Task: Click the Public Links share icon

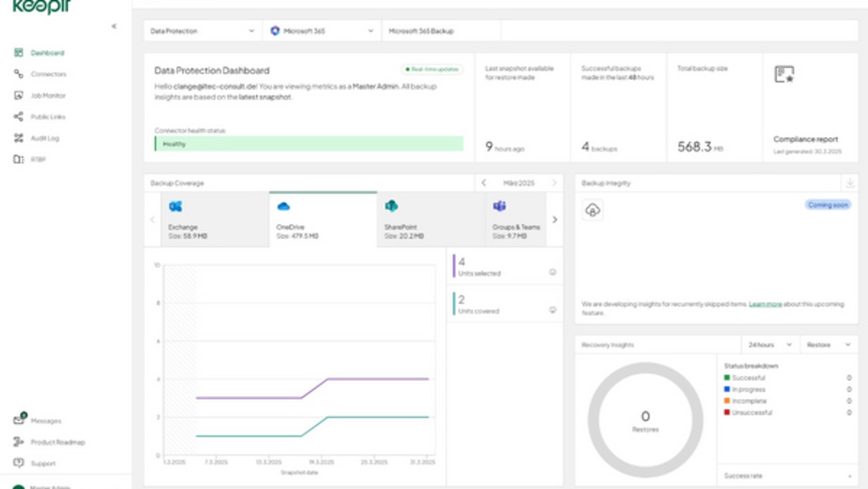Action: [18, 117]
